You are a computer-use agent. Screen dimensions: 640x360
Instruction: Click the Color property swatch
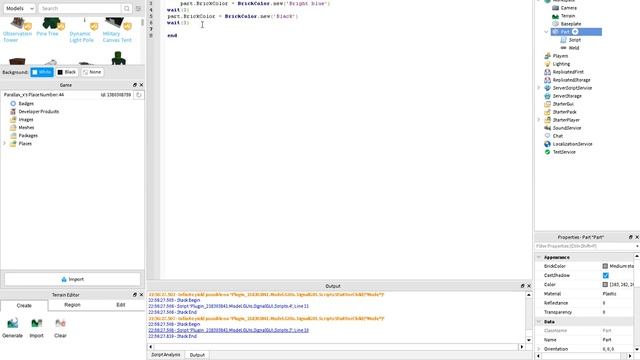[x=605, y=284]
